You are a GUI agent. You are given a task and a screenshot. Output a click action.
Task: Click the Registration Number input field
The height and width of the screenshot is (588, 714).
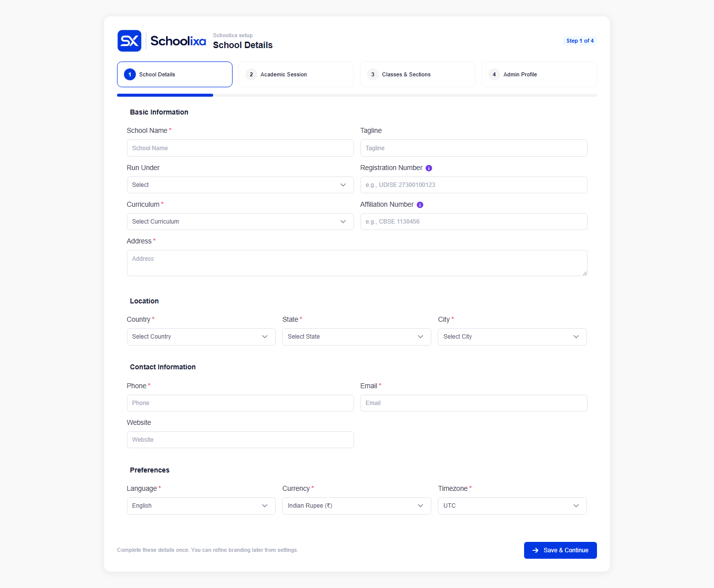tap(474, 185)
